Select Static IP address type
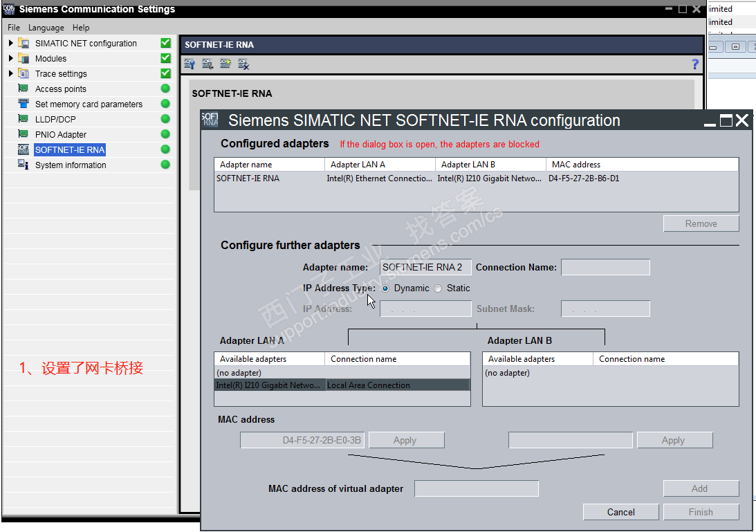 click(438, 288)
